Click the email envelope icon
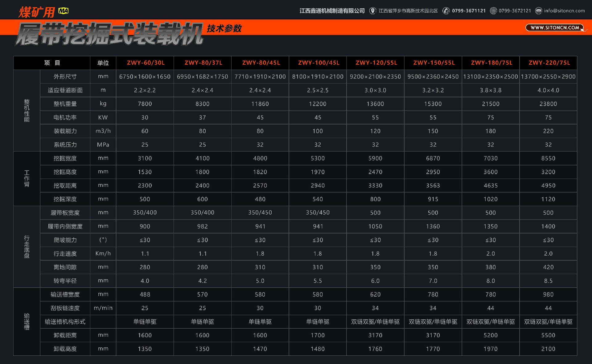Screen dimensions: 592x364 click(x=538, y=11)
